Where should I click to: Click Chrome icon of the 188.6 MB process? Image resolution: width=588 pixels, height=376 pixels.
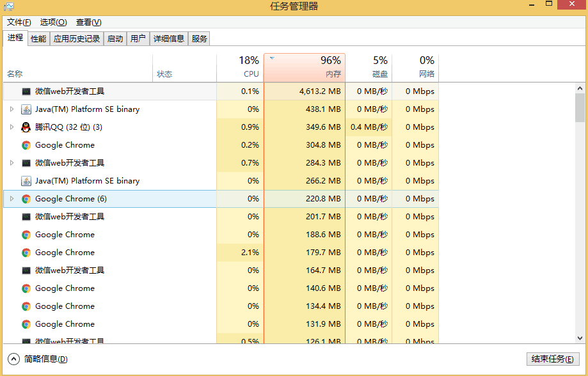click(26, 235)
